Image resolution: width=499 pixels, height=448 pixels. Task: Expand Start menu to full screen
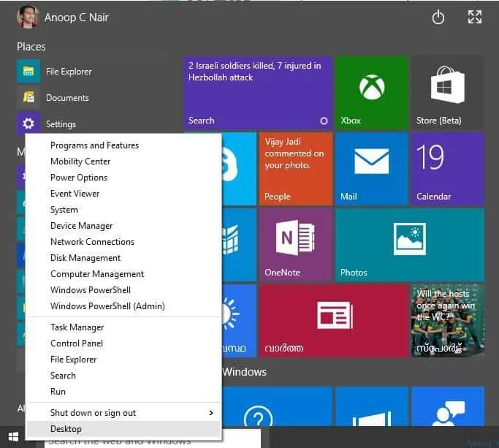tap(474, 18)
